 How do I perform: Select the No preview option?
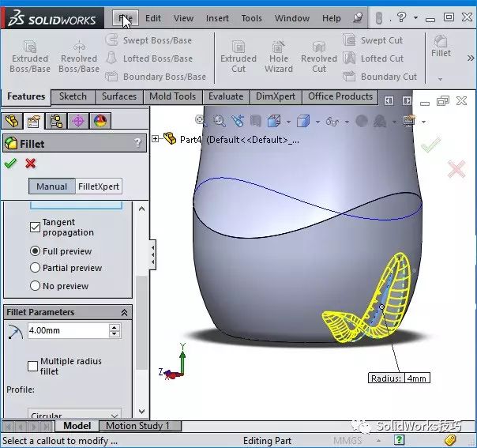35,286
